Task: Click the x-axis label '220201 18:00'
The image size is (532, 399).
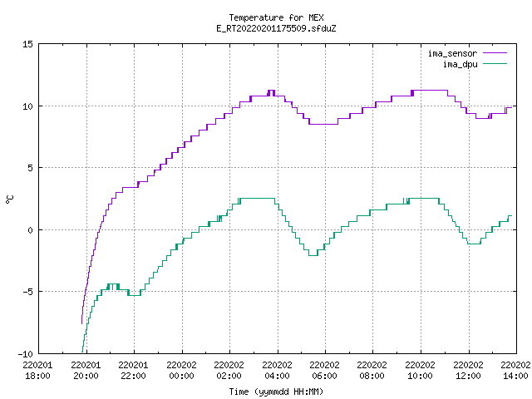Action: [37, 371]
